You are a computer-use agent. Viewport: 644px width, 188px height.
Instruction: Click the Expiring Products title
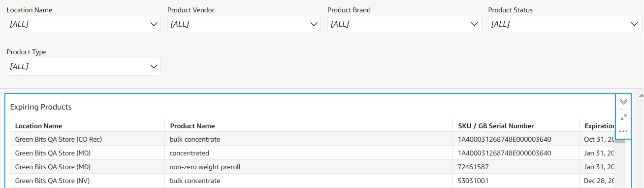[41, 107]
